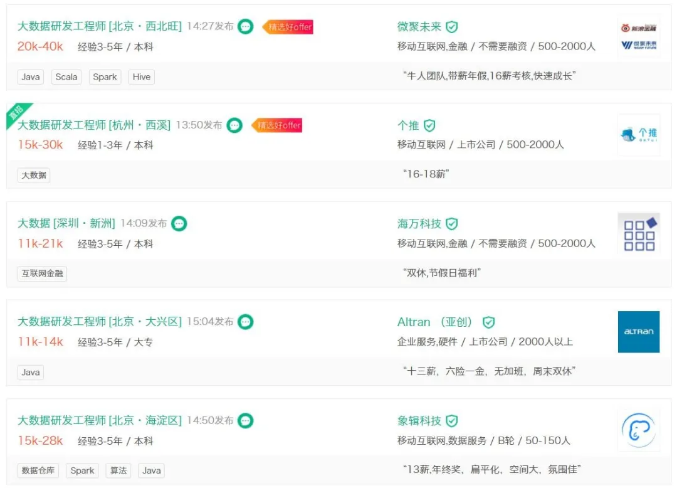Click verified shield next to 象辑科技

point(452,421)
